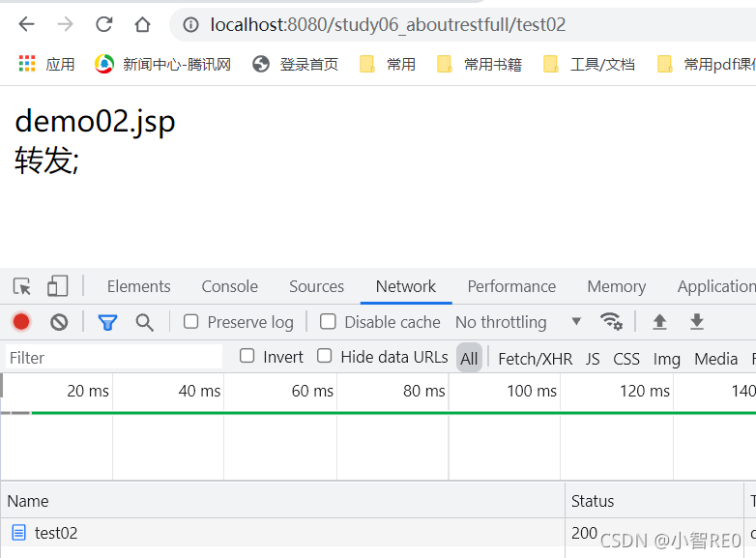
Task: Filter requests by Media
Action: click(x=716, y=359)
